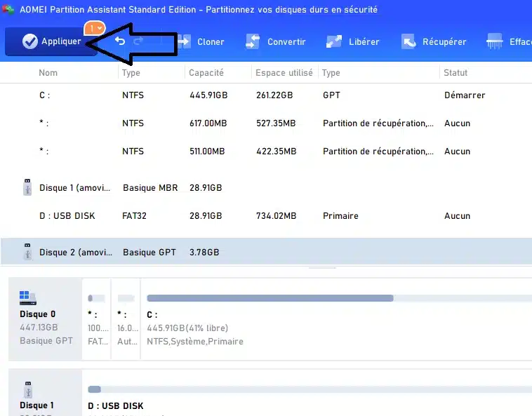Image resolution: width=532 pixels, height=416 pixels.
Task: Click the Basique MBR cell
Action: click(x=150, y=188)
